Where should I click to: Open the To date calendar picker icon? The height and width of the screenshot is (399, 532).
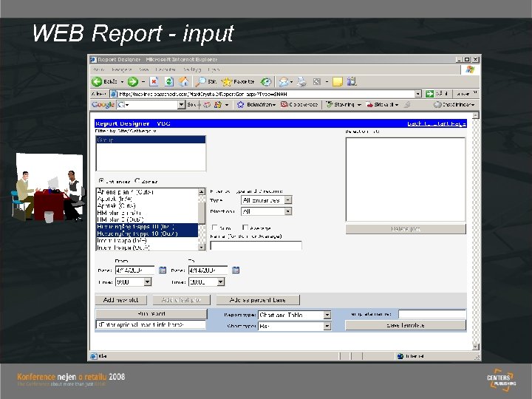tap(236, 270)
